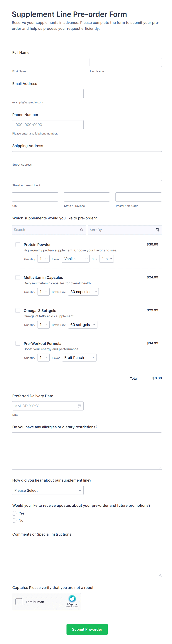Expand Multivitamin Bottle Size dropdown

tap(83, 292)
